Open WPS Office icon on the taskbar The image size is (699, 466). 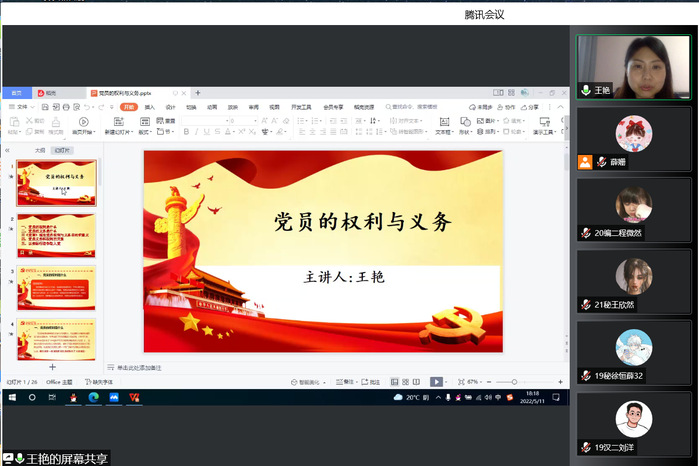134,397
